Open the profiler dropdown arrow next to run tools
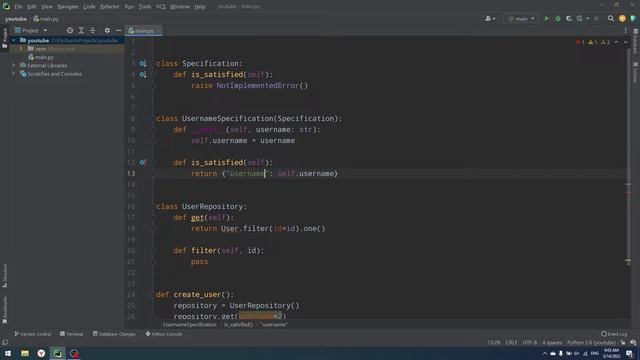This screenshot has width=640, height=360. 588,18
